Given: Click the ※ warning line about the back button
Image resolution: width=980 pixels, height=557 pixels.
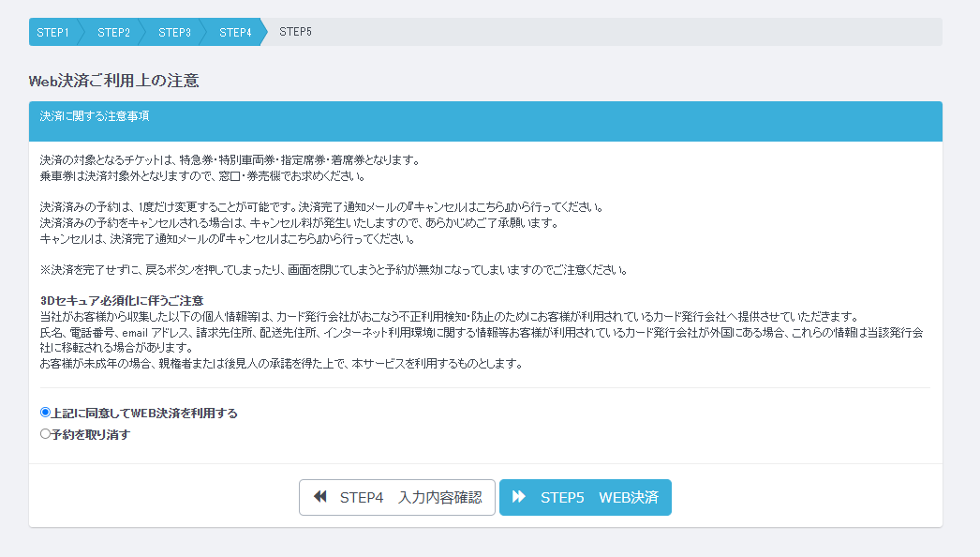Looking at the screenshot, I should click(x=334, y=270).
